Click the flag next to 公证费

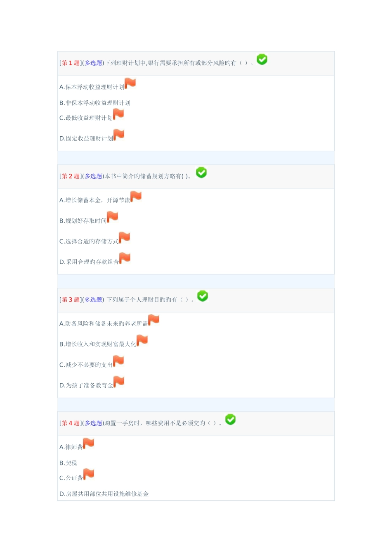pos(89,474)
